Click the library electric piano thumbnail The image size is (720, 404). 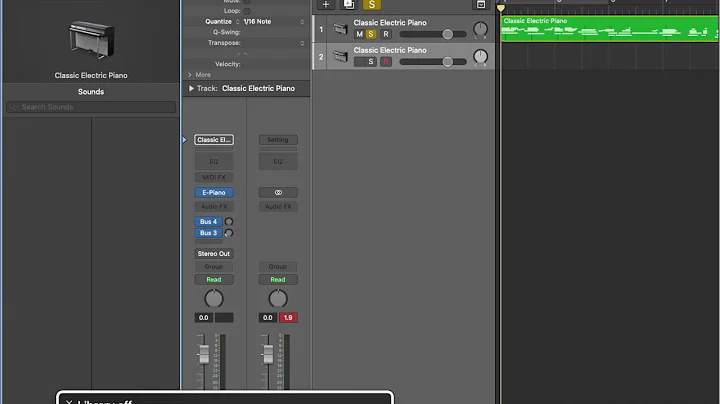pyautogui.click(x=91, y=40)
